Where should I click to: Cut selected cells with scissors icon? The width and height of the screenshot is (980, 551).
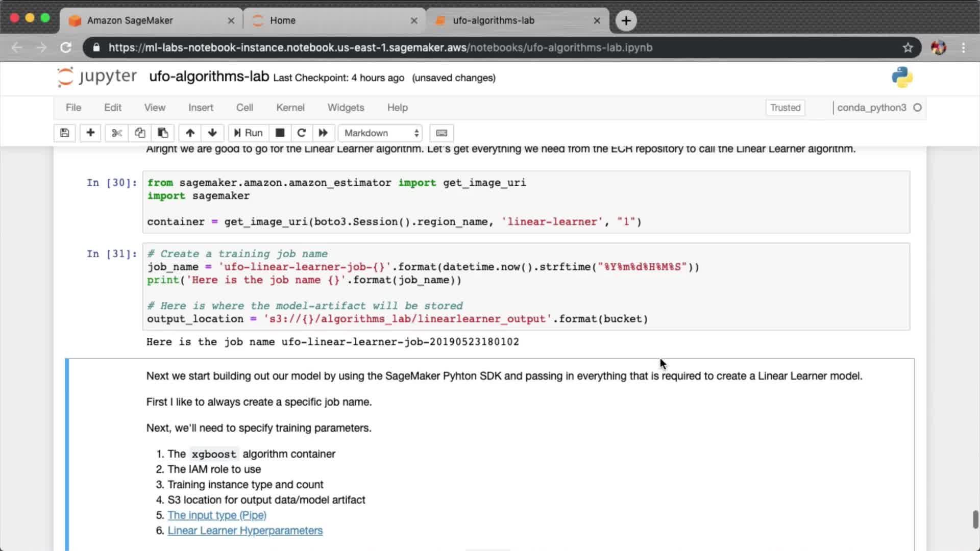[117, 133]
